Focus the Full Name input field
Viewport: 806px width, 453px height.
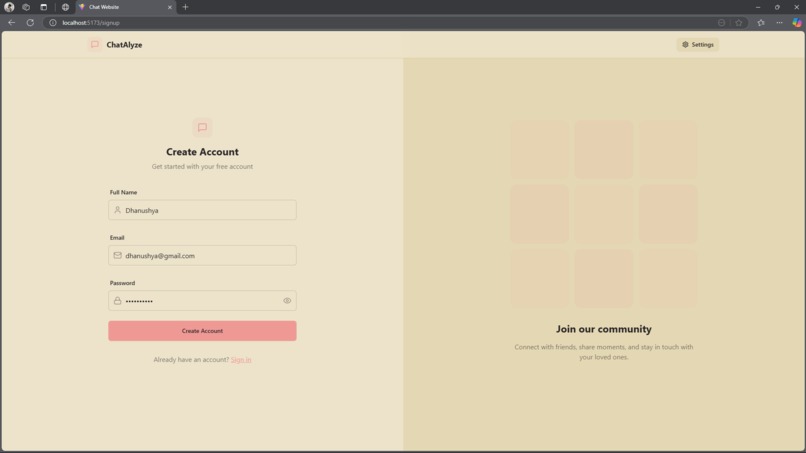[x=202, y=210]
